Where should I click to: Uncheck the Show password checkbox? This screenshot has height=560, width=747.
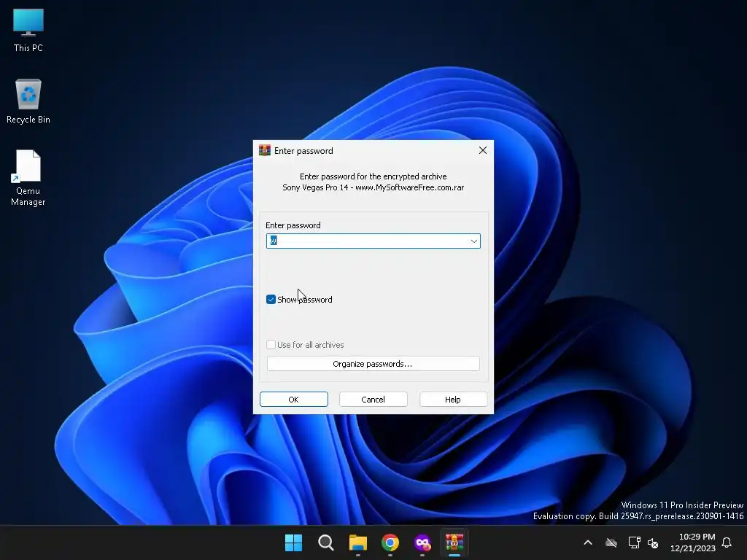click(x=271, y=300)
